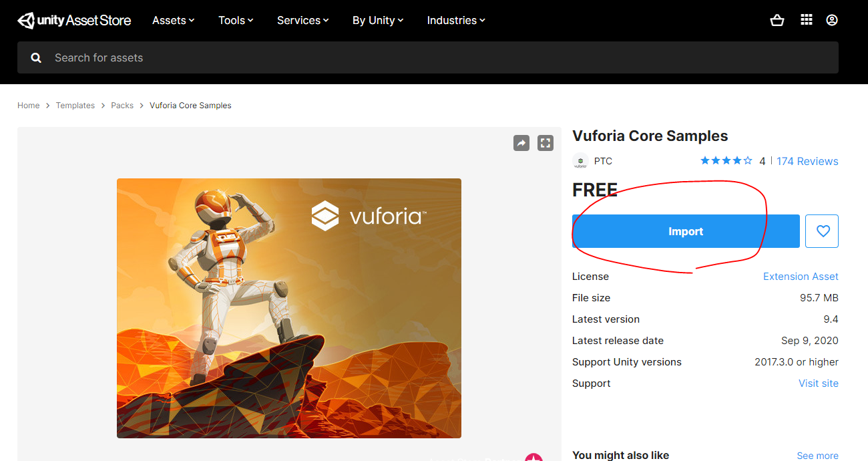This screenshot has width=868, height=461.
Task: Open the apps grid icon
Action: pos(807,20)
